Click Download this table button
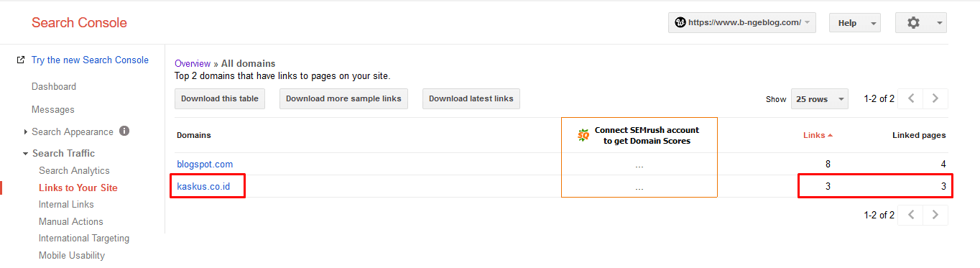This screenshot has width=980, height=268. 220,99
